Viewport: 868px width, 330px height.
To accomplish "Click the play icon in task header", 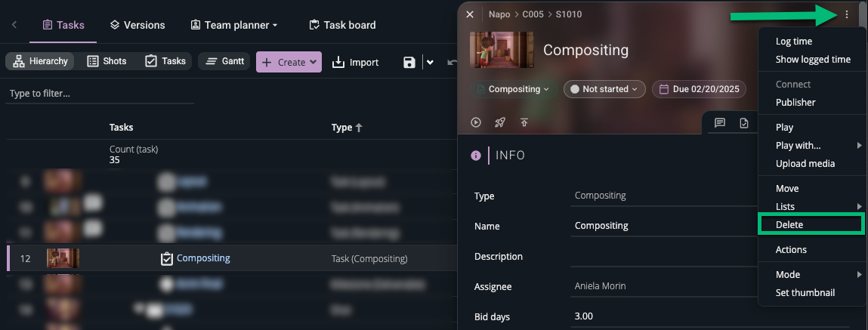I will (476, 122).
